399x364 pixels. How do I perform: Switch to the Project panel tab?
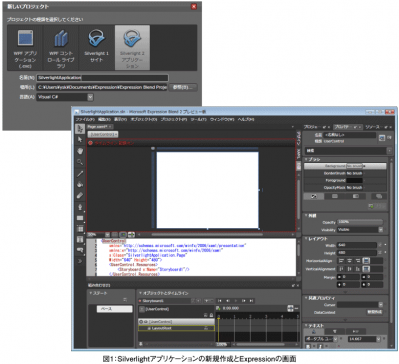312,127
